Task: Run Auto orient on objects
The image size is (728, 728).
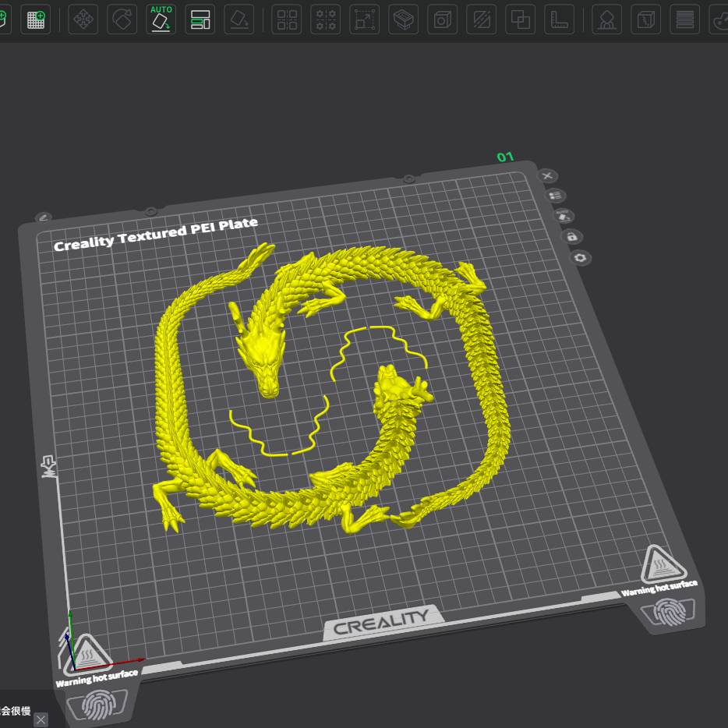Action: pyautogui.click(x=161, y=19)
